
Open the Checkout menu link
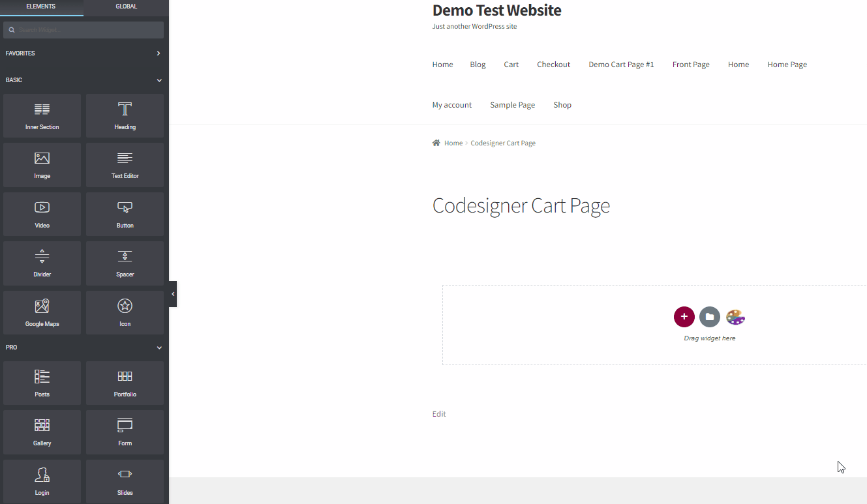pyautogui.click(x=554, y=65)
